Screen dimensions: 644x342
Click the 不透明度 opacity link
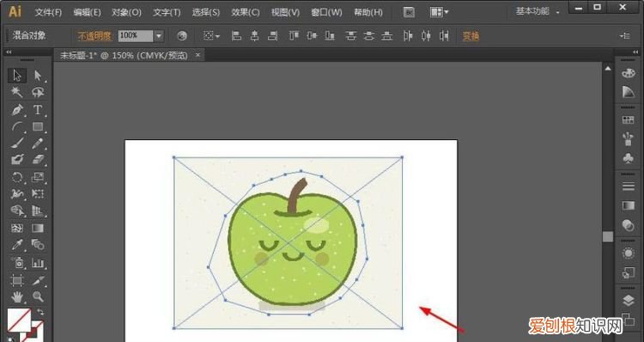coord(94,36)
